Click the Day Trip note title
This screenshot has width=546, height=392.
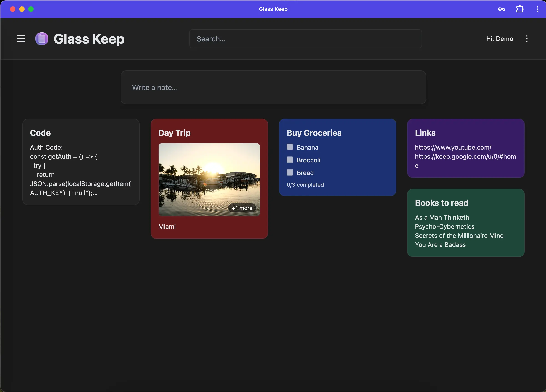coord(174,133)
